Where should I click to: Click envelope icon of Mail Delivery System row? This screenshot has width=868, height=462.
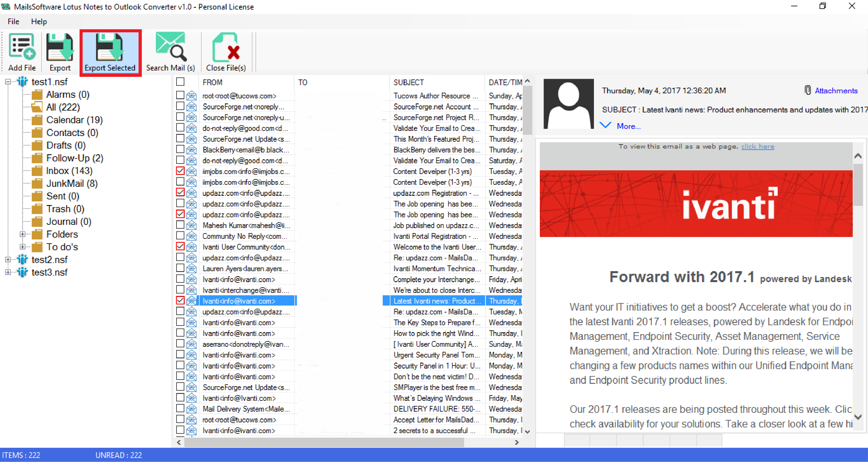tap(191, 409)
